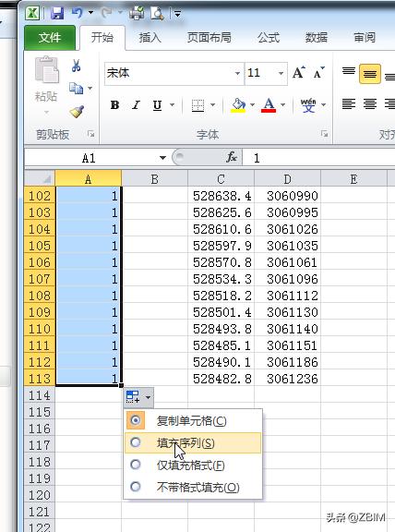This screenshot has width=395, height=532.
Task: Choose 仅填充格式(F) radio option
Action: 193,465
